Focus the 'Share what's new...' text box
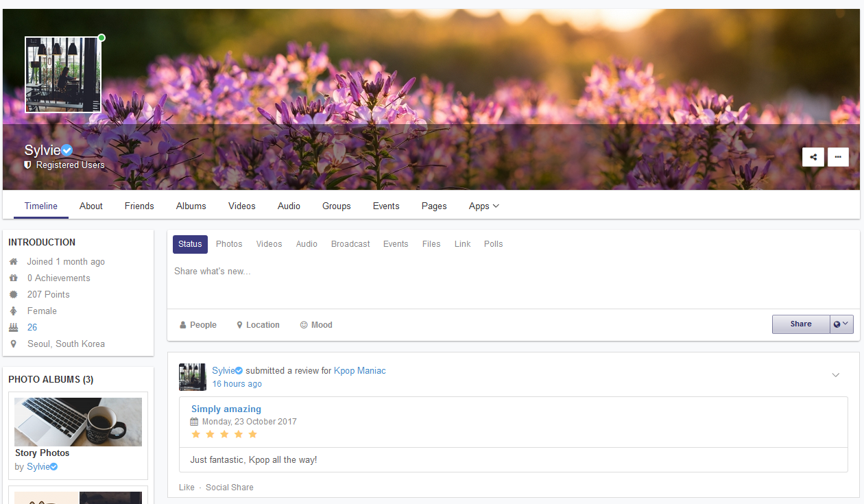 (x=514, y=284)
